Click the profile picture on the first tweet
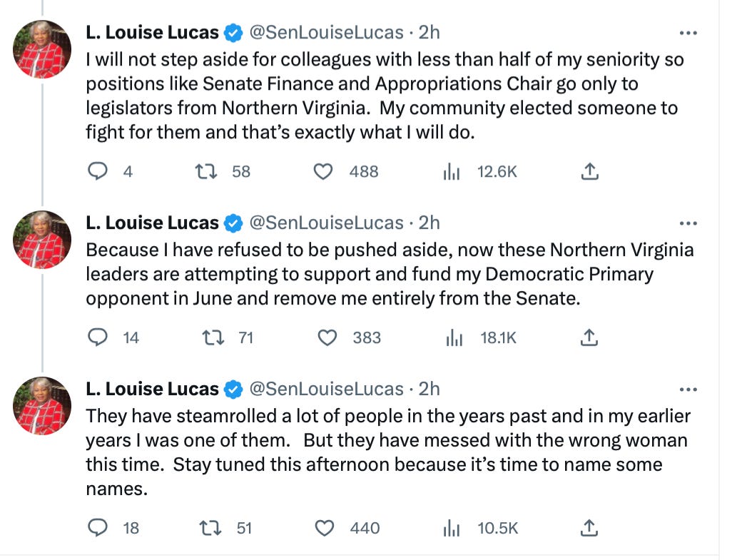 [41, 49]
